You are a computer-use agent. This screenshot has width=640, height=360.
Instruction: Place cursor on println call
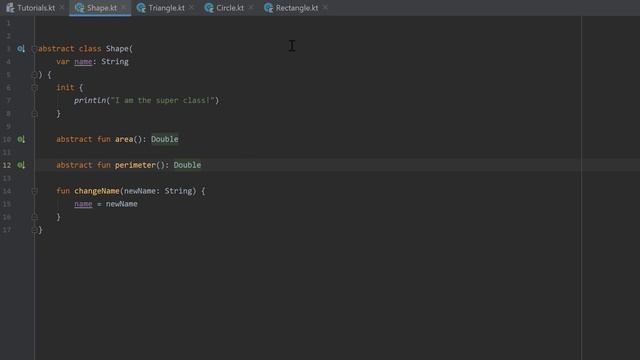[x=90, y=100]
